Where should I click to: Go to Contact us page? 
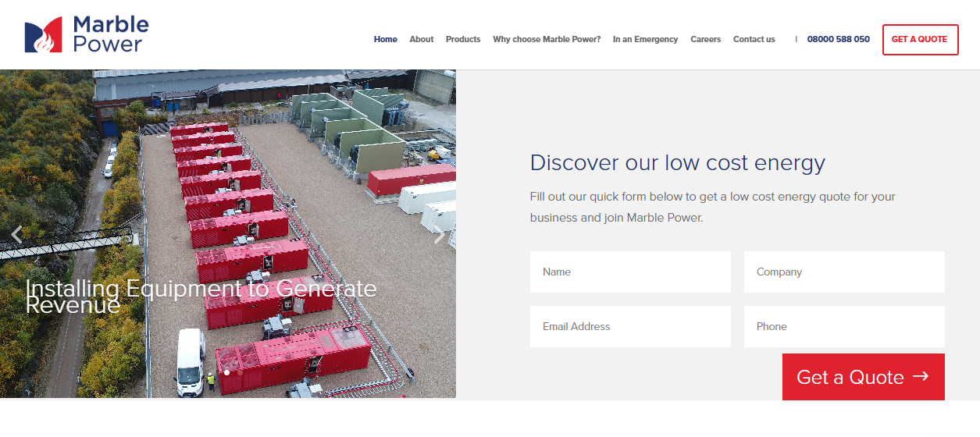[x=754, y=39]
